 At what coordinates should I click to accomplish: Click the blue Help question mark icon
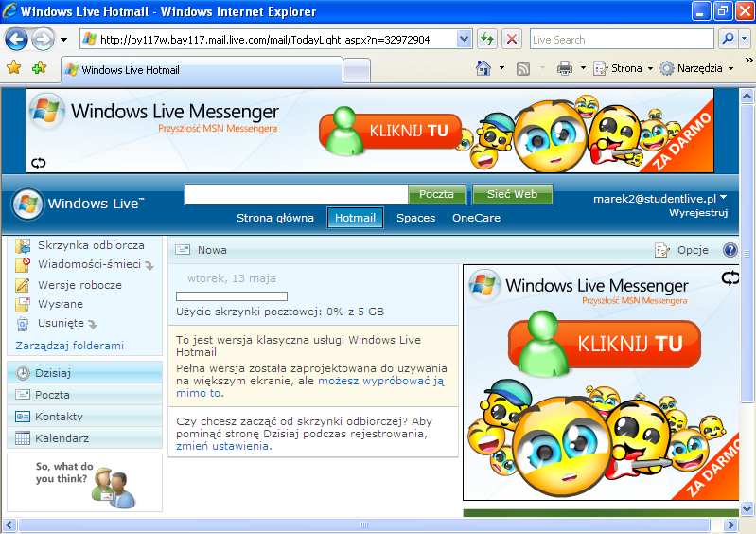pyautogui.click(x=730, y=250)
